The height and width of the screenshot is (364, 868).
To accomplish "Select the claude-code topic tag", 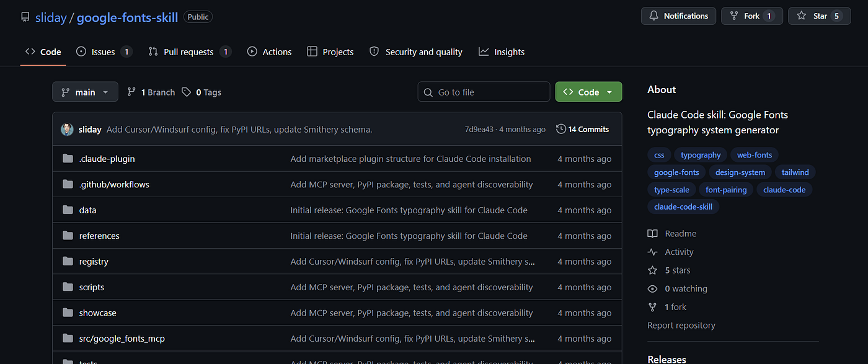I will coord(784,190).
